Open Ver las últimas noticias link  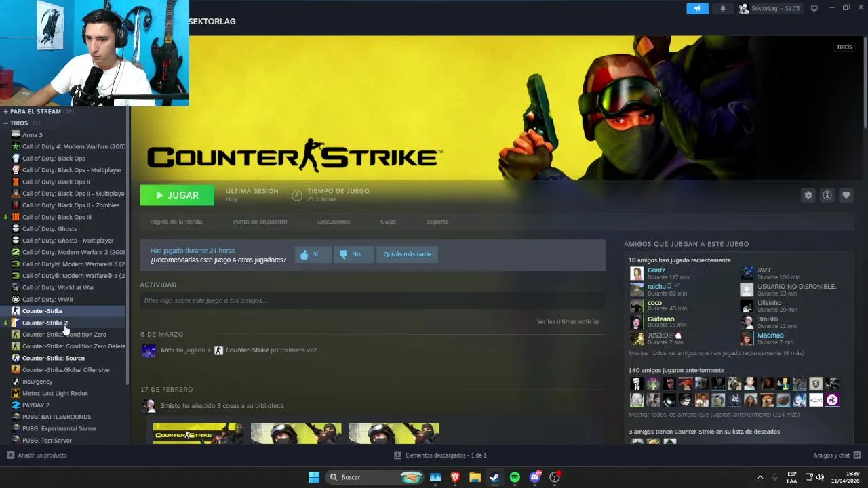[568, 321]
